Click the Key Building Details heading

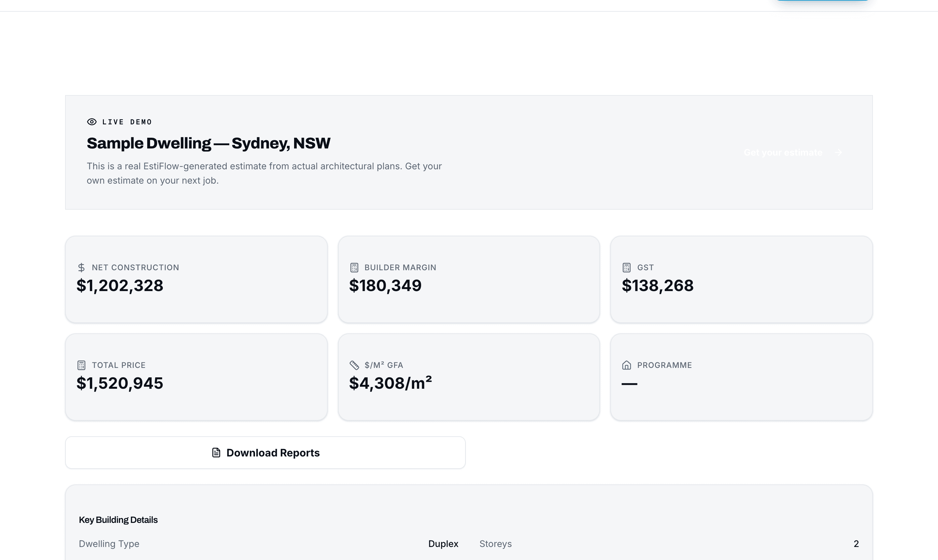(x=118, y=520)
